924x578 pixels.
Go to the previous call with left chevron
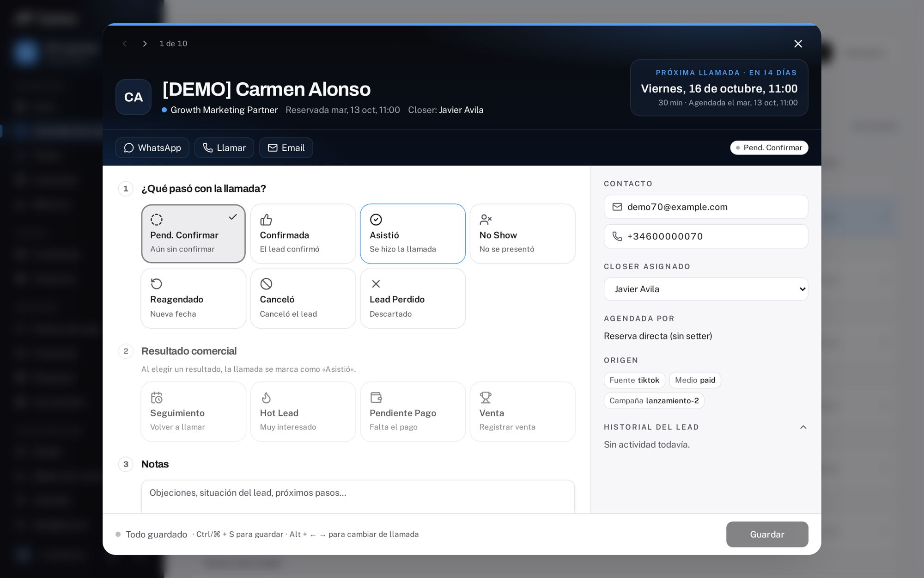tap(124, 43)
